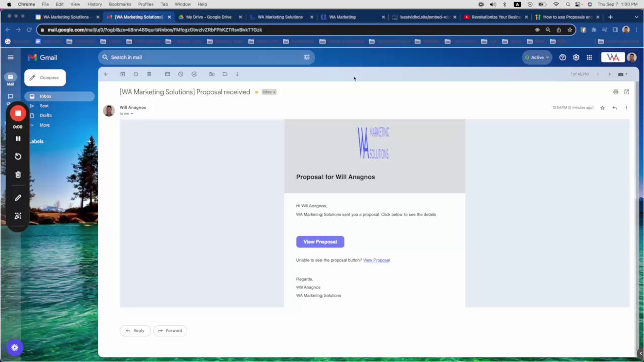The image size is (644, 362).
Task: Switch to My Drive - Google Drive tab
Action: tap(208, 17)
